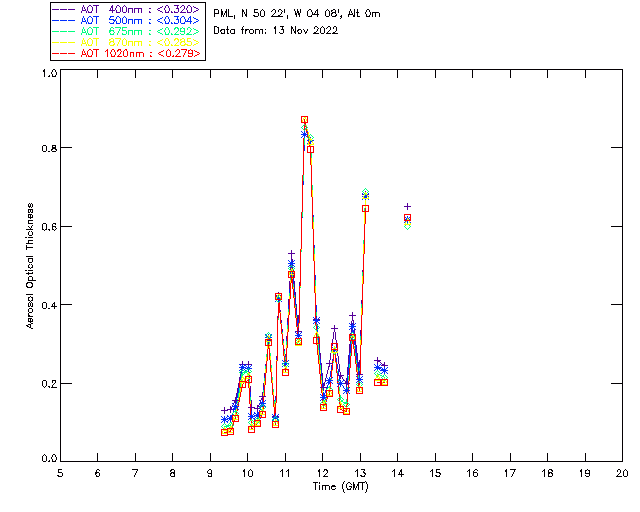Click the AOT 500nm legend entry

click(126, 20)
